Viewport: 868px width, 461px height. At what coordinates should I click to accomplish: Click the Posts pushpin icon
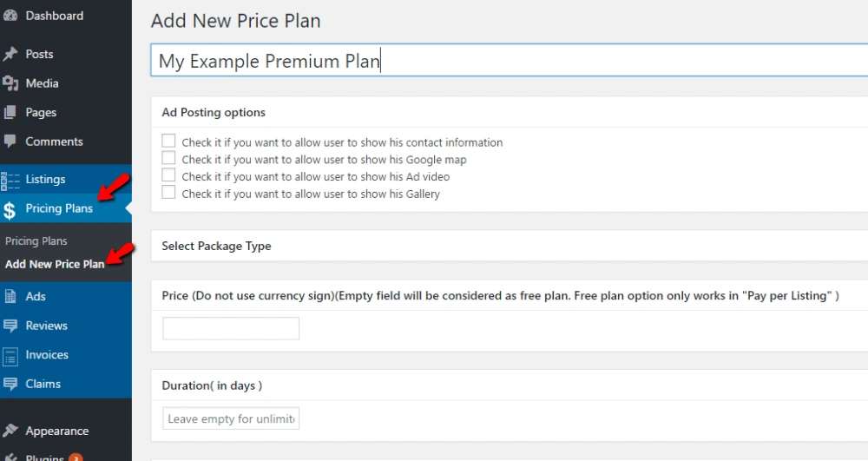pyautogui.click(x=10, y=54)
